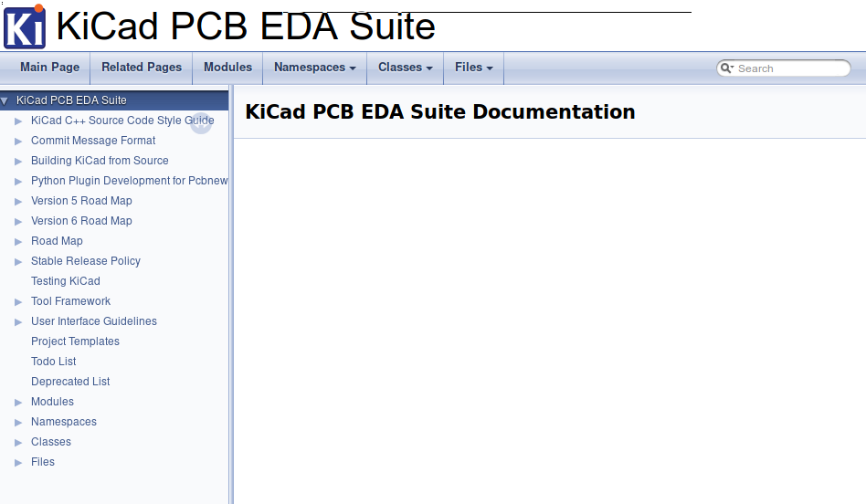Screen dimensions: 866x504
Task: Open the Testing KiCad page link
Action: coord(66,281)
